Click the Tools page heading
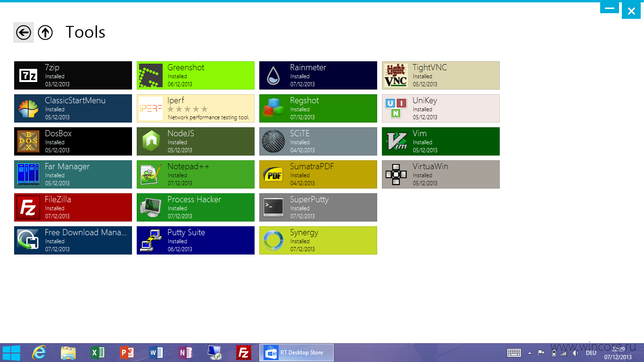Screen dimensions: 644x362 click(x=85, y=32)
